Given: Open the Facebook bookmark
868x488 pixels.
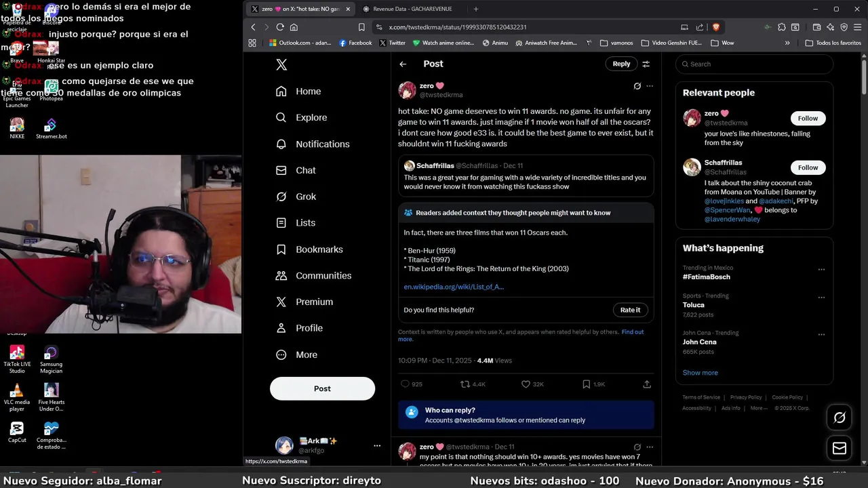Looking at the screenshot, I should pyautogui.click(x=355, y=43).
